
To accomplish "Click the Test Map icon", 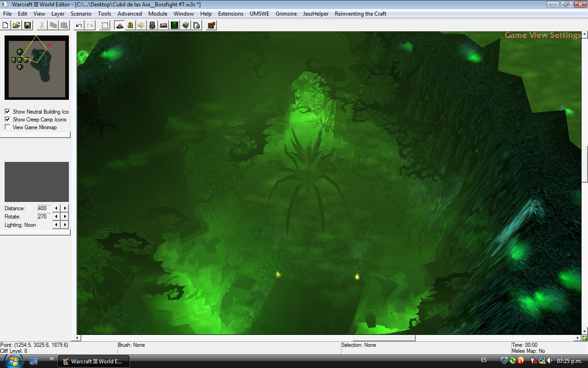I will [x=211, y=25].
